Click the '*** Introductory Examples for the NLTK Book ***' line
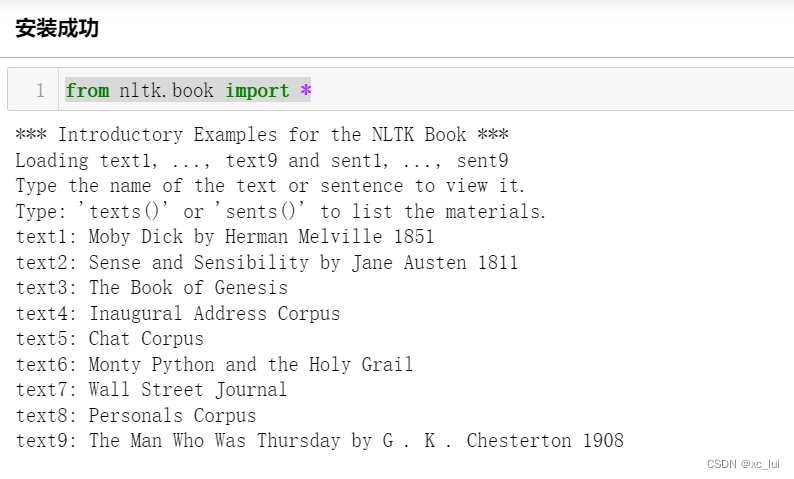 click(x=262, y=135)
